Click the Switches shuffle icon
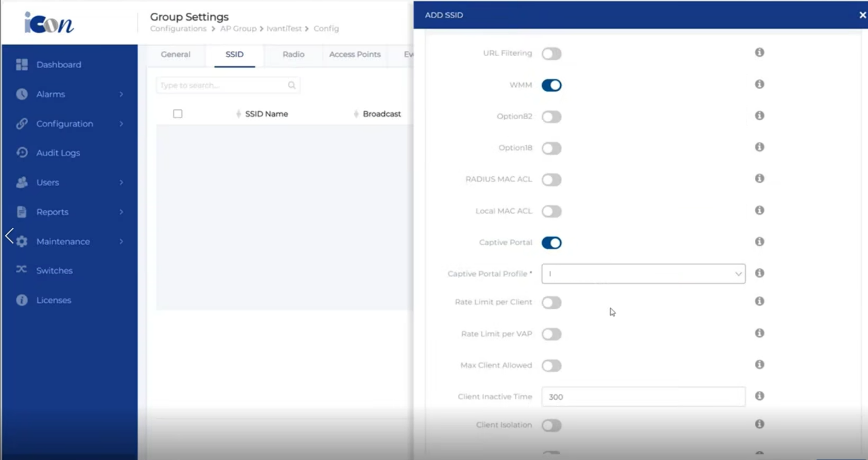Viewport: 868px width, 460px height. coord(21,270)
